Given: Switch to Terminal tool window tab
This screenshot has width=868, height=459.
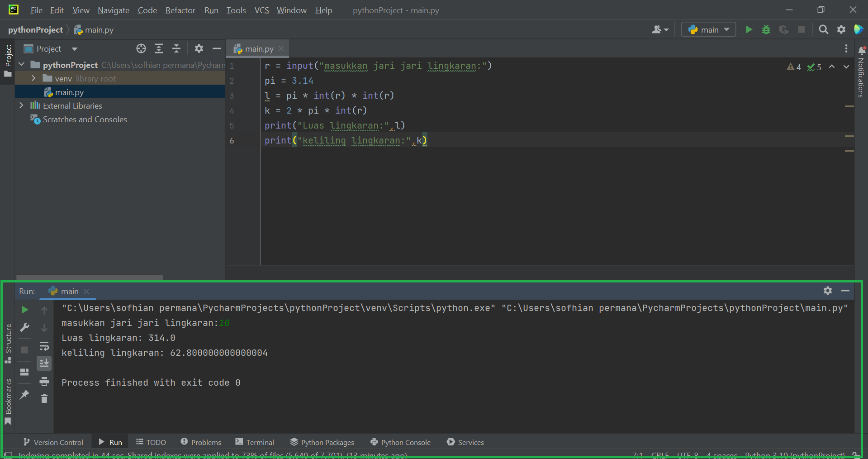Looking at the screenshot, I should [x=255, y=442].
